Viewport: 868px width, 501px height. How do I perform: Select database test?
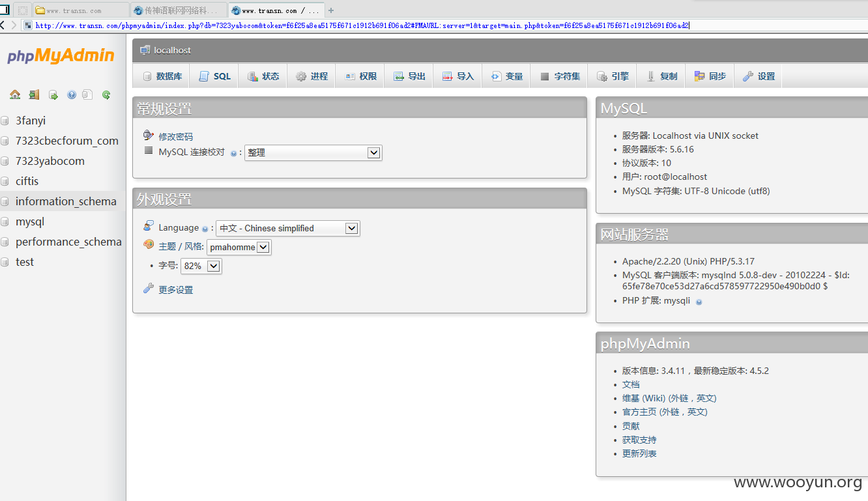tap(25, 262)
